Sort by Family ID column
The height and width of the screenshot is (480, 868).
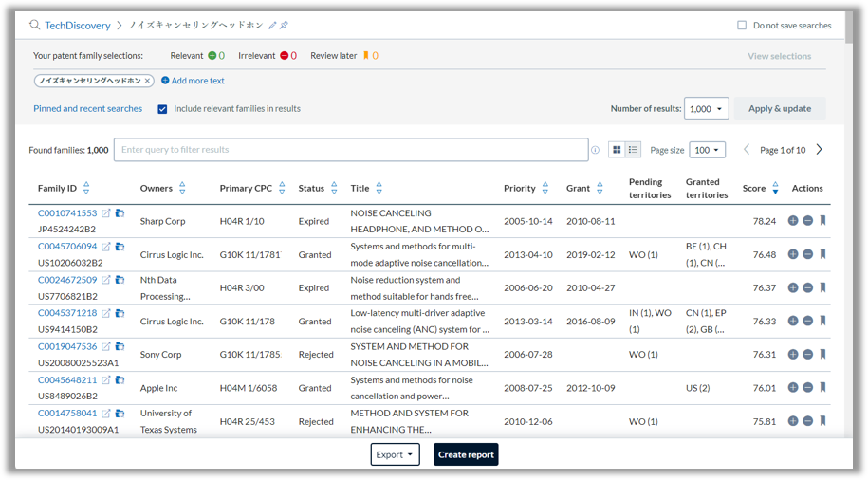click(85, 188)
